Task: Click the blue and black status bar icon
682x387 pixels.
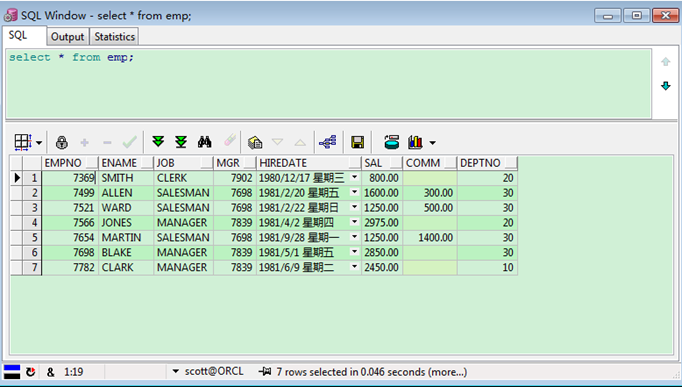Action: pos(12,372)
